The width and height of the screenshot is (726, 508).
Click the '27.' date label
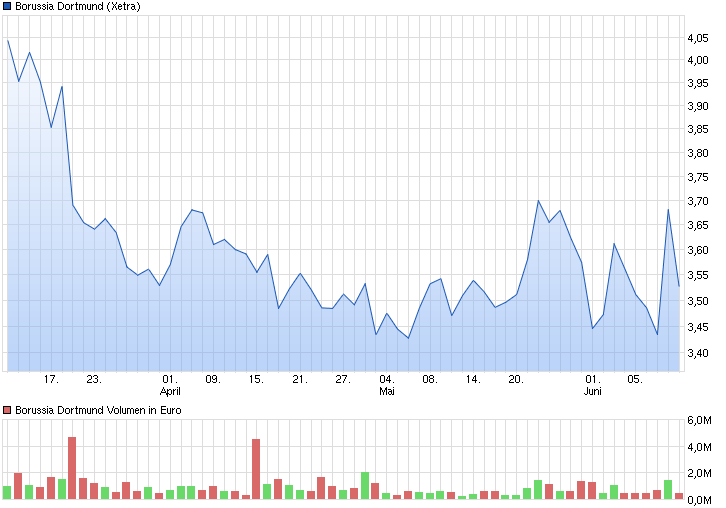[343, 379]
